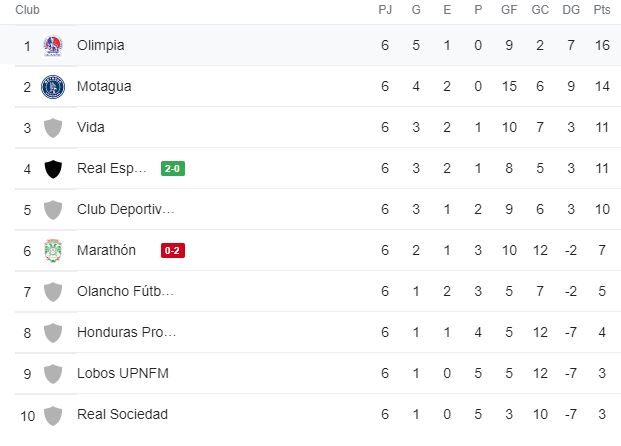Select the Lobos UPNFM team name
Screen dimensions: 621x446
pos(123,374)
